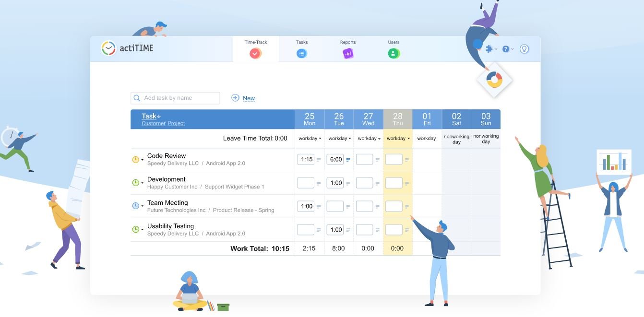Open the Code Review task name
Screen dimensions: 644x317
tap(167, 156)
